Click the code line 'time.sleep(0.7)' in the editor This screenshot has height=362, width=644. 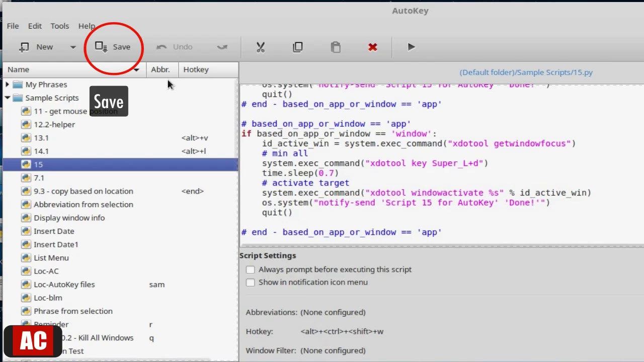tap(300, 173)
